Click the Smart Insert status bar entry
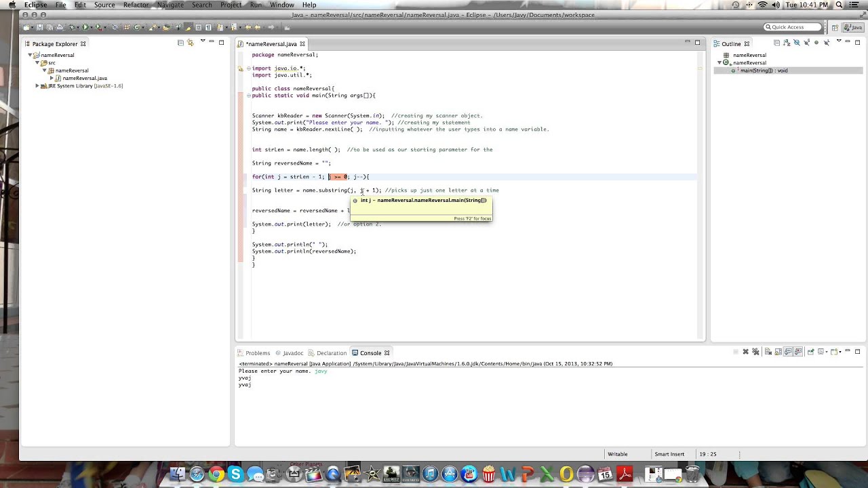 (669, 454)
